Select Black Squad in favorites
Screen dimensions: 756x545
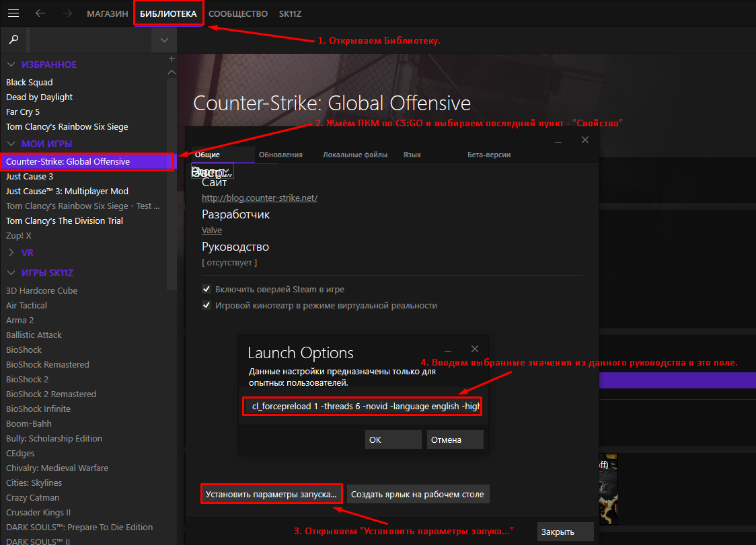tap(30, 83)
